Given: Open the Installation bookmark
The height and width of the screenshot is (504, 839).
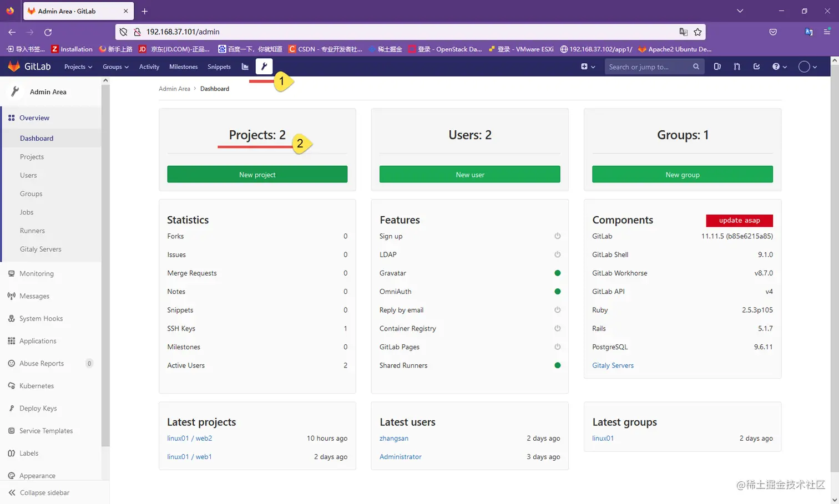Looking at the screenshot, I should (72, 49).
